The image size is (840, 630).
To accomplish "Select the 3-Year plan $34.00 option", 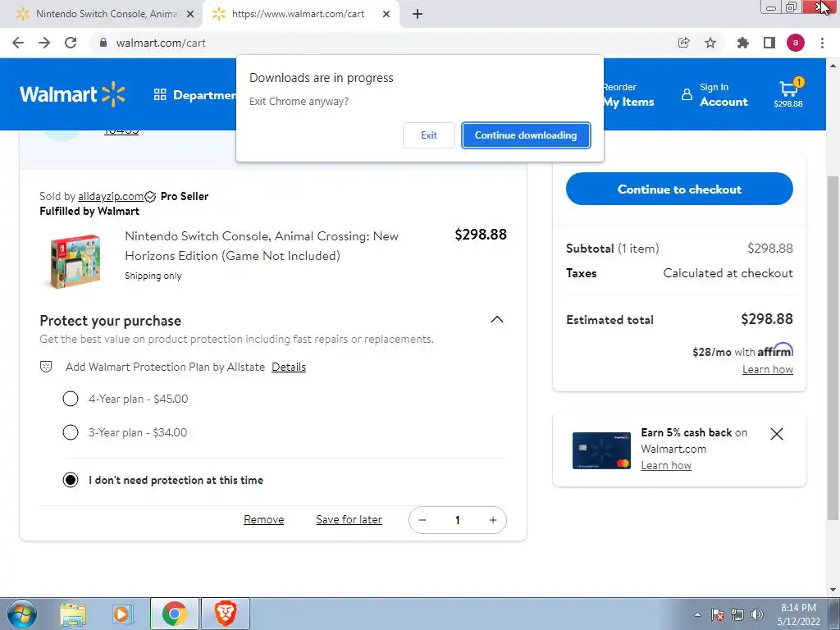I will coord(71,432).
